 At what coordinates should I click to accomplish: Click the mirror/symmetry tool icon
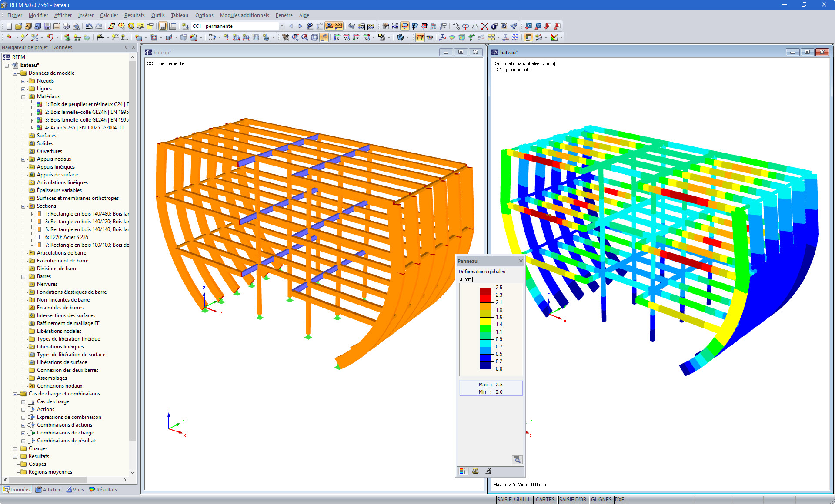(475, 26)
